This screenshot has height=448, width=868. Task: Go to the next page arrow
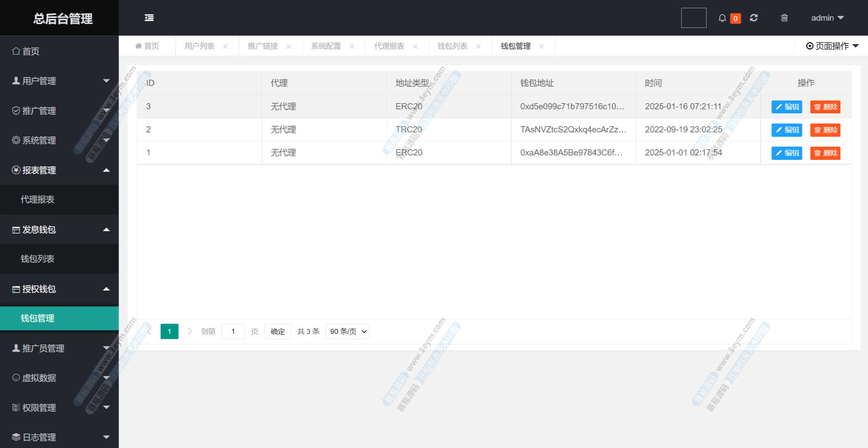pos(190,331)
